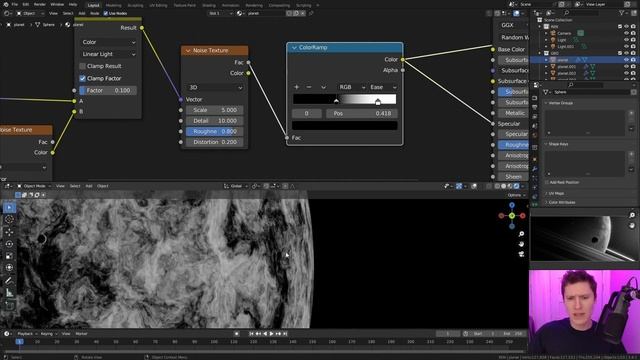This screenshot has height=360, width=640.
Task: Click the pan hand icon in viewport
Action: coord(521,244)
